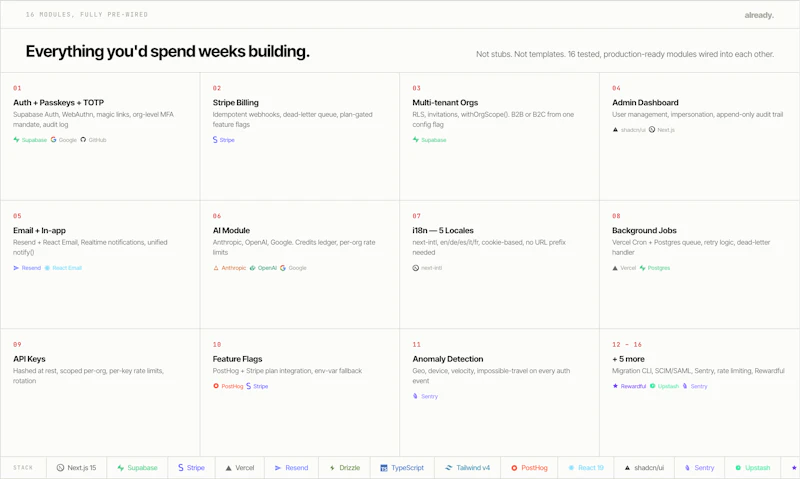The image size is (800, 479).
Task: Open the Background Jobs module title
Action: point(644,231)
